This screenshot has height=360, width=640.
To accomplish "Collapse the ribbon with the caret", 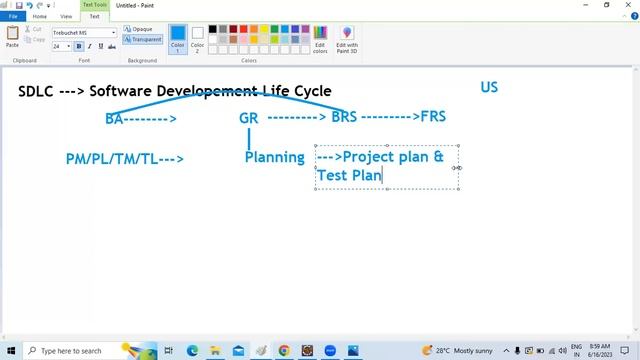I will coord(624,16).
